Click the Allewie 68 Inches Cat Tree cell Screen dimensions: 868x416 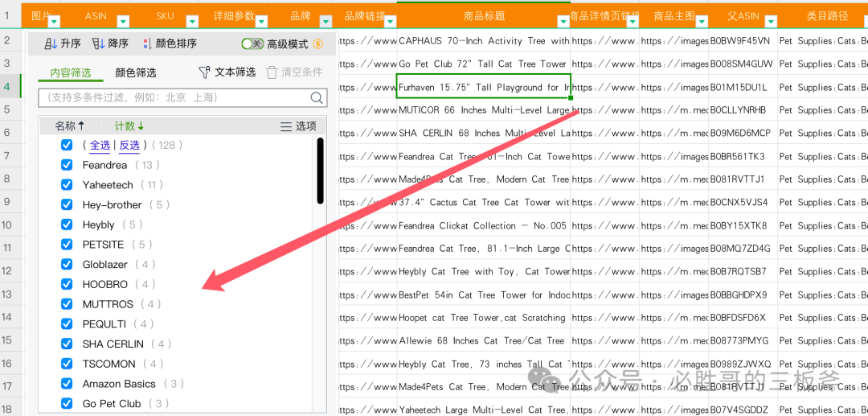pyautogui.click(x=483, y=340)
